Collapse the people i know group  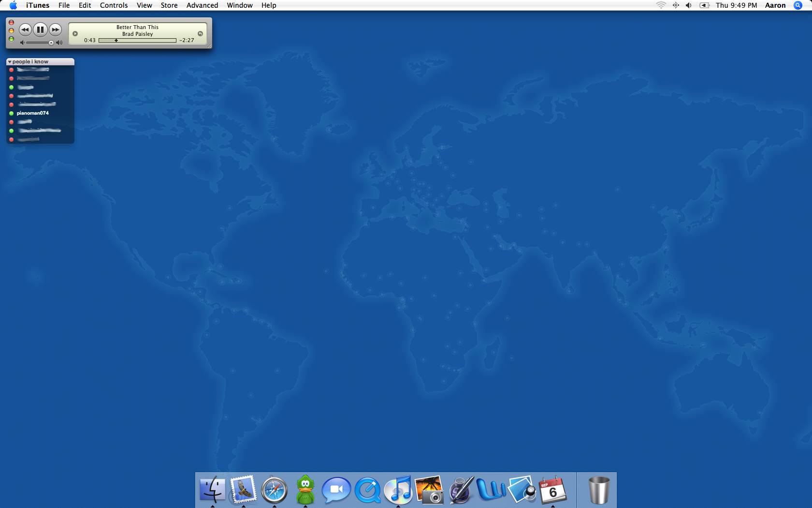pos(10,62)
